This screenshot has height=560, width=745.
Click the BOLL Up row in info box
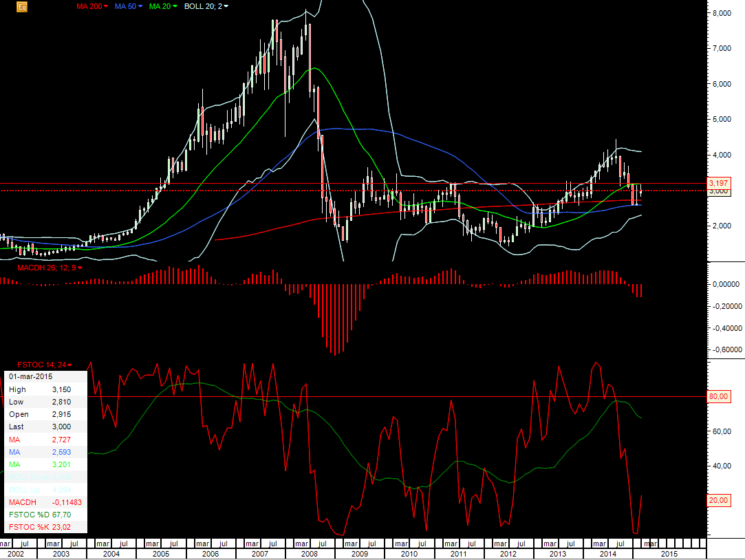pos(45,490)
